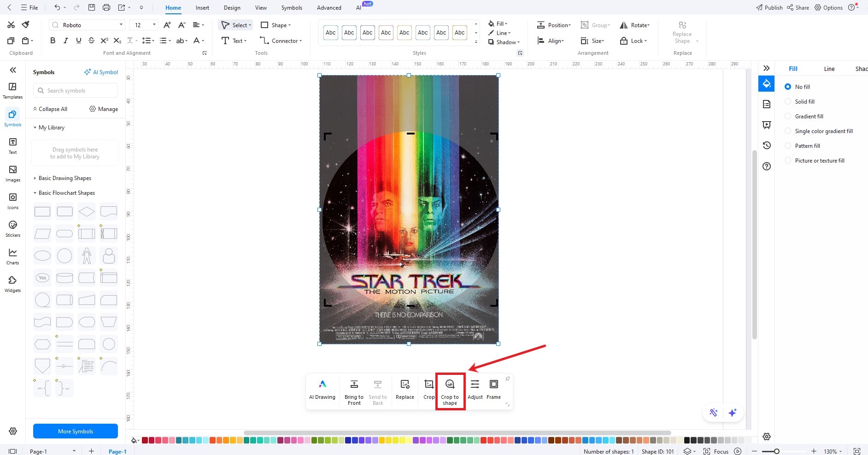Open the Design ribbon tab
Viewport: 868px width, 455px height.
(x=232, y=7)
